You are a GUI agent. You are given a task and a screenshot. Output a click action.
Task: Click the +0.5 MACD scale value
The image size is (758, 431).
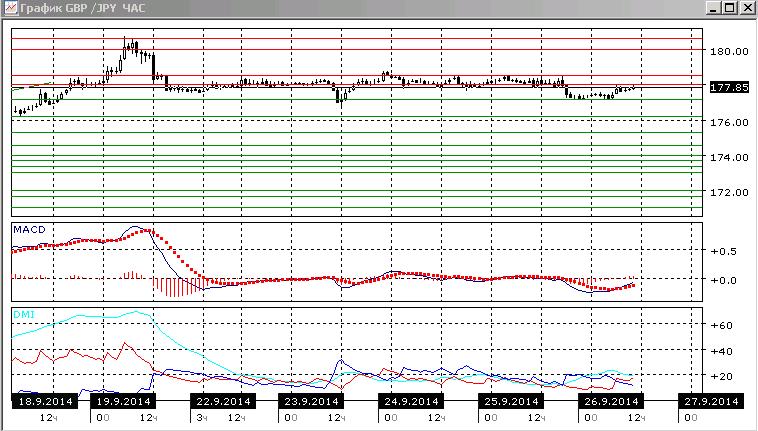coord(723,252)
